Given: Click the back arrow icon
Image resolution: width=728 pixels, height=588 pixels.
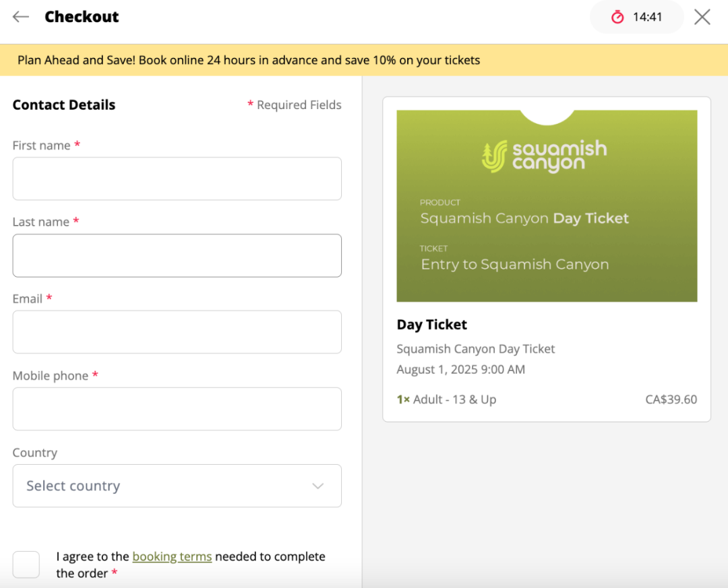Looking at the screenshot, I should tap(21, 17).
